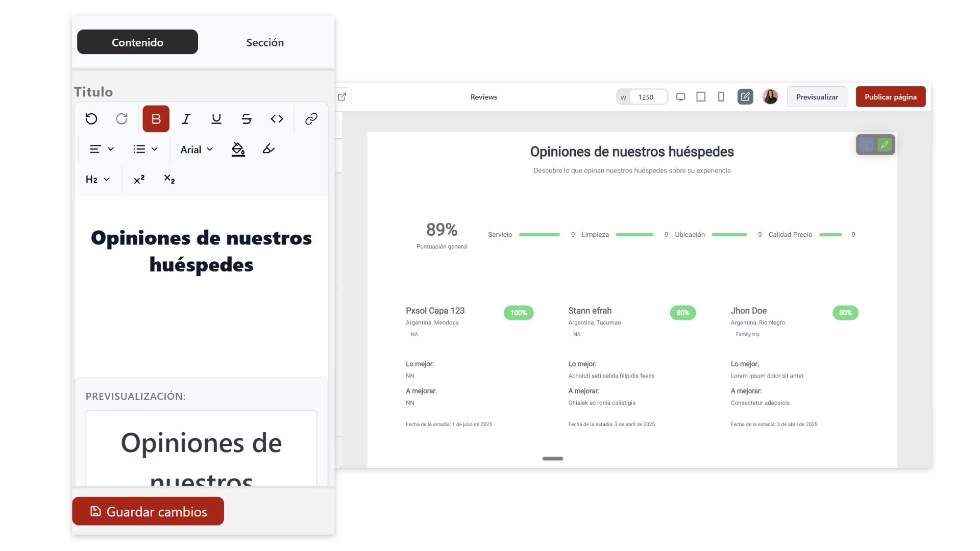
Task: Toggle bold formatting off
Action: [156, 119]
